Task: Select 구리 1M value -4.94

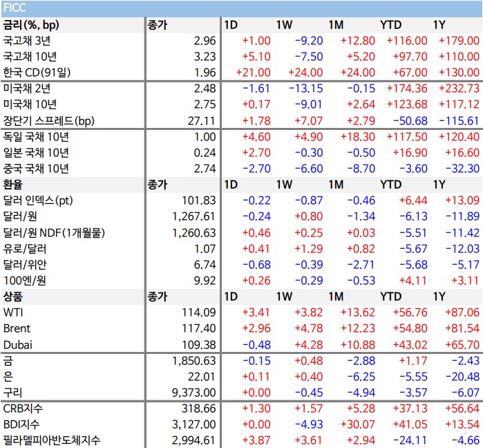Action: (x=361, y=393)
